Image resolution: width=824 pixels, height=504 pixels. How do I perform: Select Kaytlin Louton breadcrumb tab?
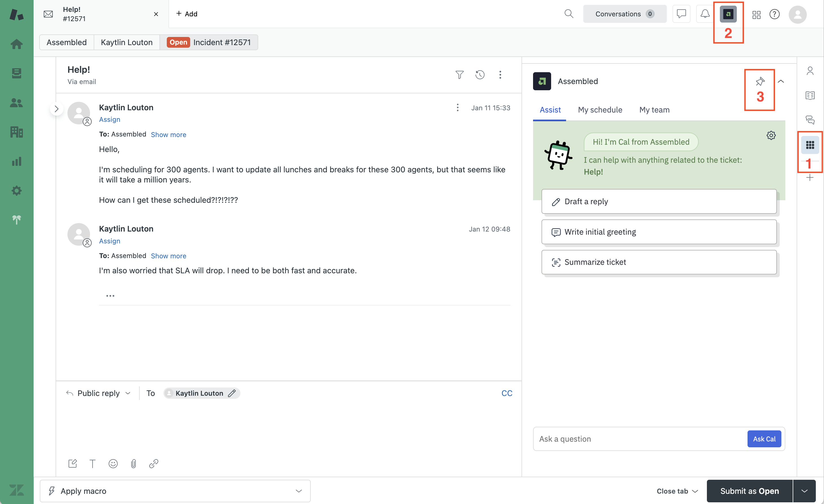pos(126,42)
